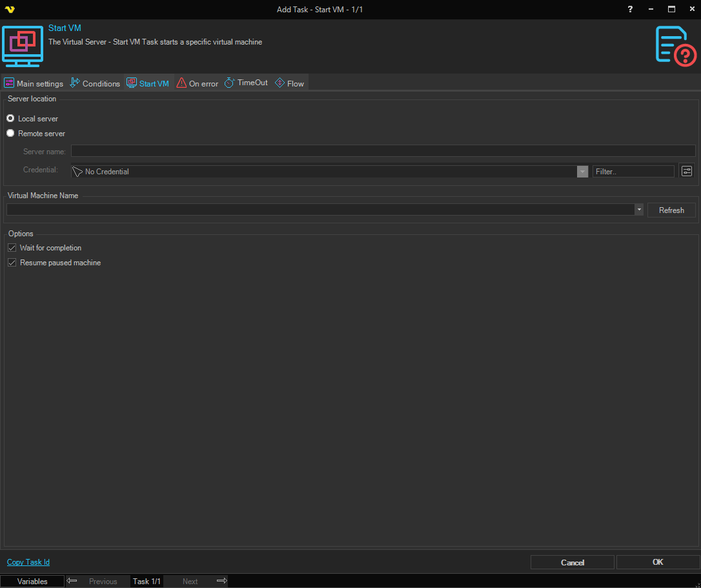Select the Flow tab
Viewport: 701px width, 588px height.
(x=289, y=83)
